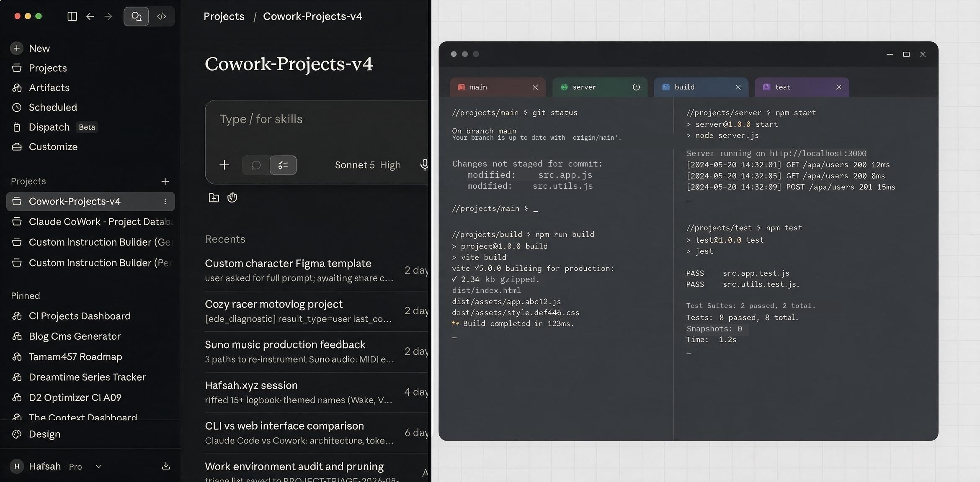Open 'Suno music production feedback' recent
The height and width of the screenshot is (482, 980).
pyautogui.click(x=317, y=352)
